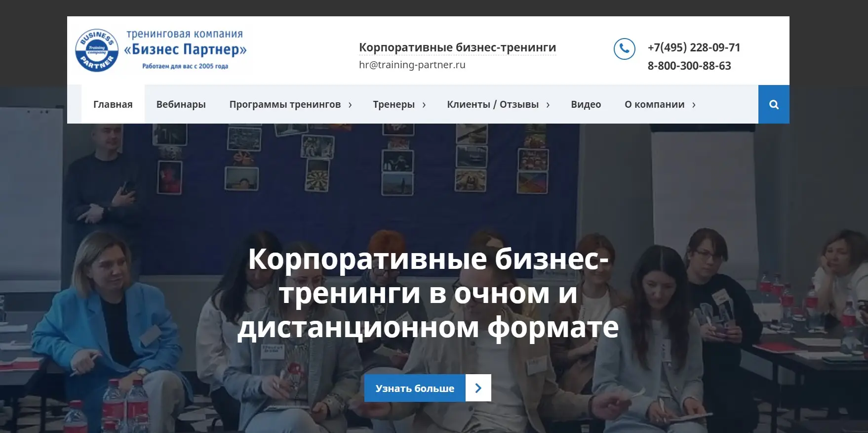Select Программы тренингов in the navigation
Image resolution: width=868 pixels, height=433 pixels.
point(285,104)
